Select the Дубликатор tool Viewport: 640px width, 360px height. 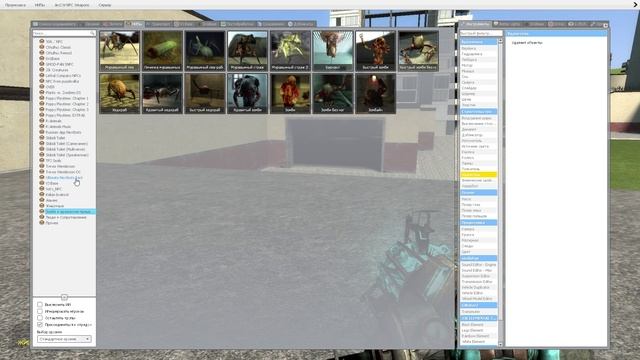(478, 135)
